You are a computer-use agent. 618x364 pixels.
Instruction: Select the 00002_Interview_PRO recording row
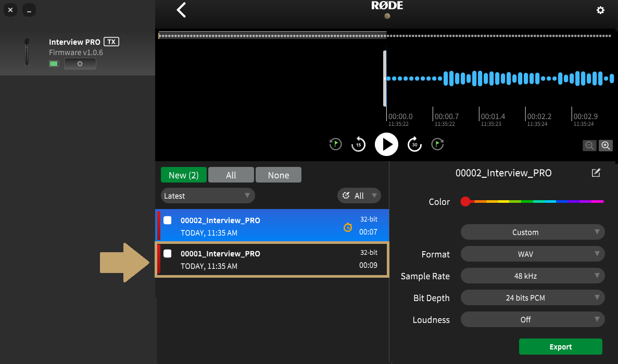point(272,226)
